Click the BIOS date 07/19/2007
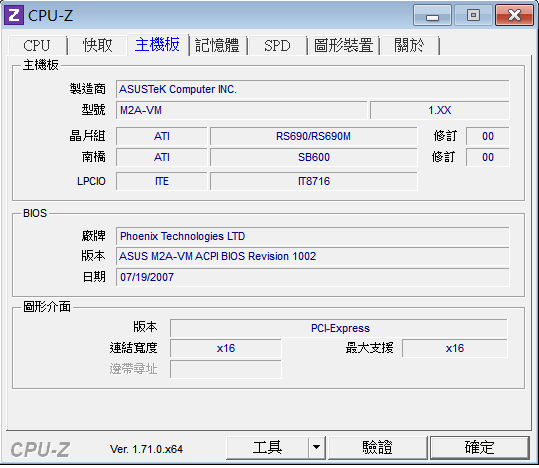 [x=312, y=277]
